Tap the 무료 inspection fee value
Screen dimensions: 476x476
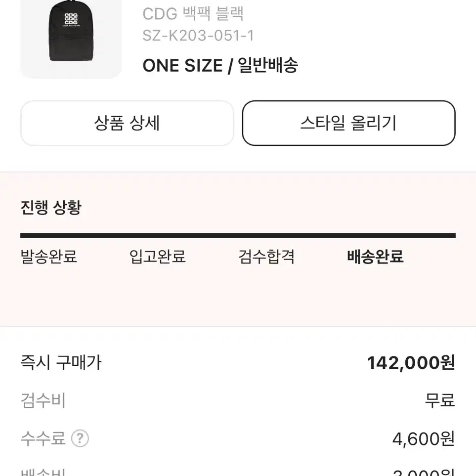(440, 400)
